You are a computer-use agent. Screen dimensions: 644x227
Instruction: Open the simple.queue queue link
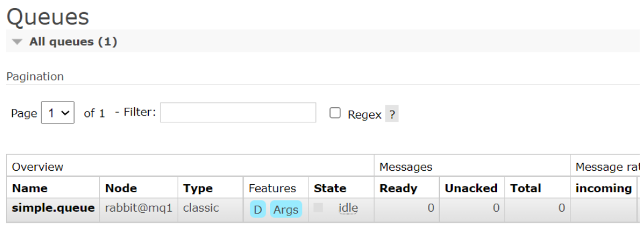pos(53,208)
